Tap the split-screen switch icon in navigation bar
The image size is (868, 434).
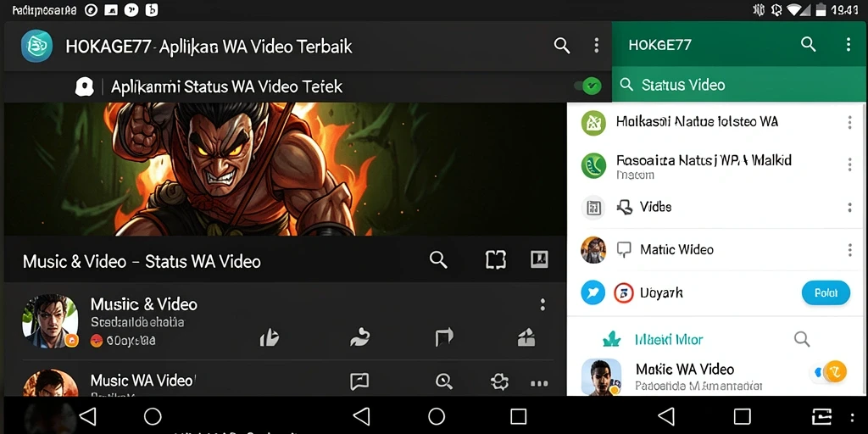[821, 416]
